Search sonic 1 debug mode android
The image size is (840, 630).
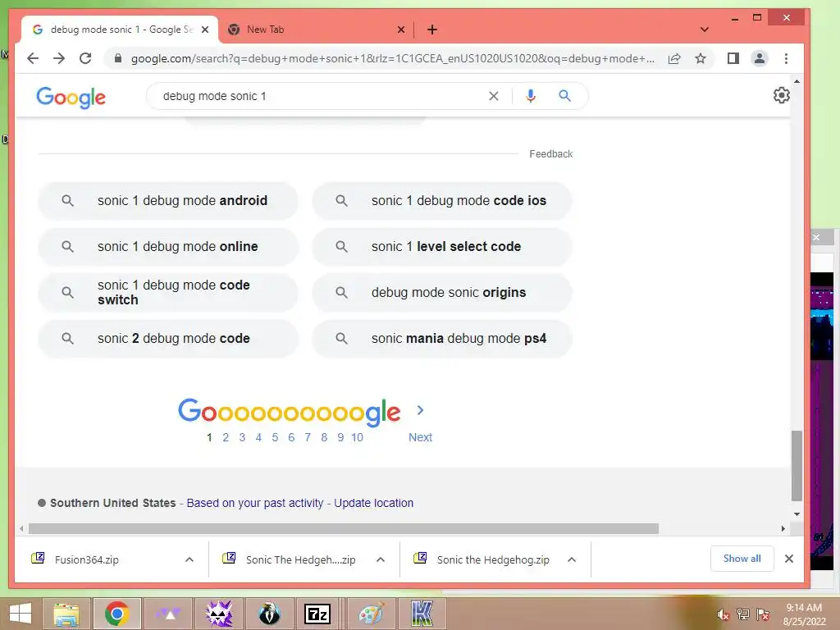[167, 200]
